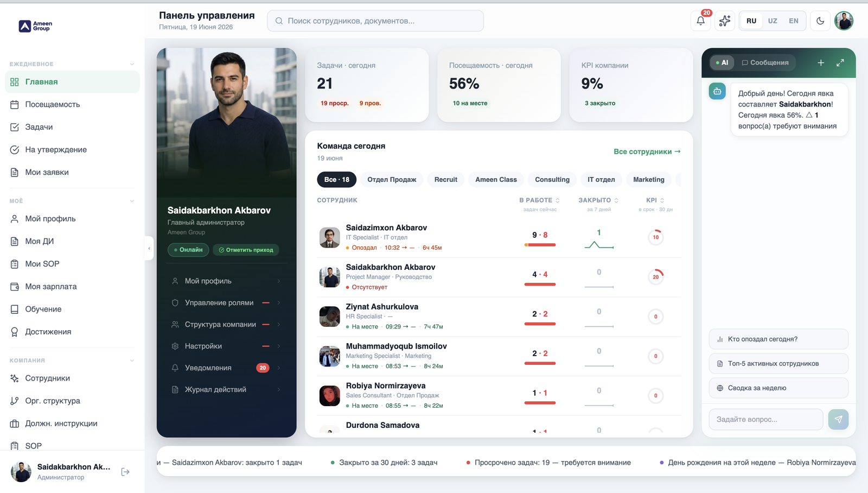Choose Сводка за неделю suggestion

(x=778, y=388)
